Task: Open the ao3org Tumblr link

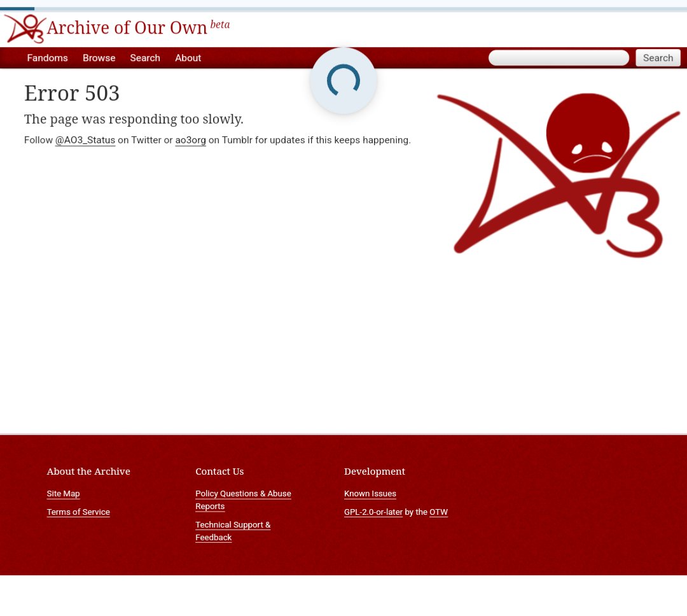Action: (191, 140)
